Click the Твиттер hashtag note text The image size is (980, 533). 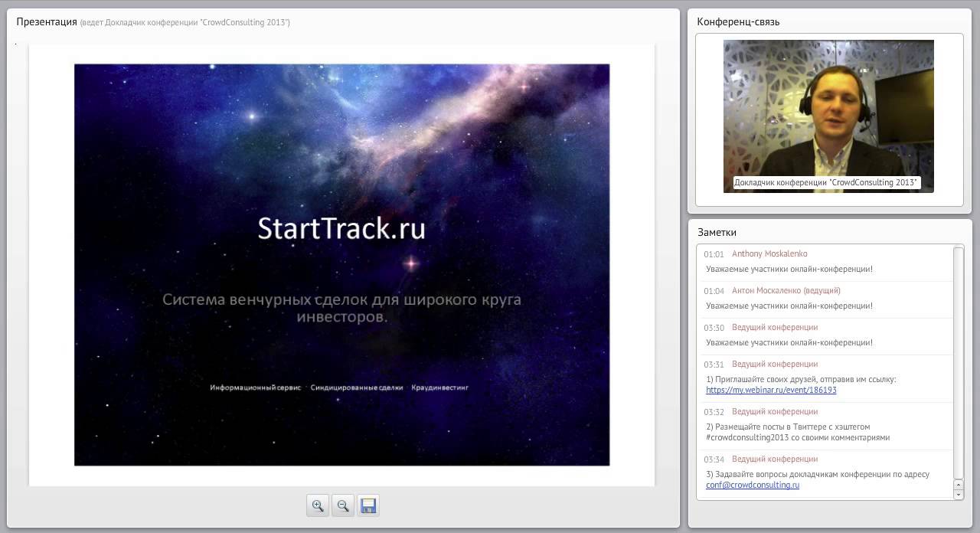798,433
